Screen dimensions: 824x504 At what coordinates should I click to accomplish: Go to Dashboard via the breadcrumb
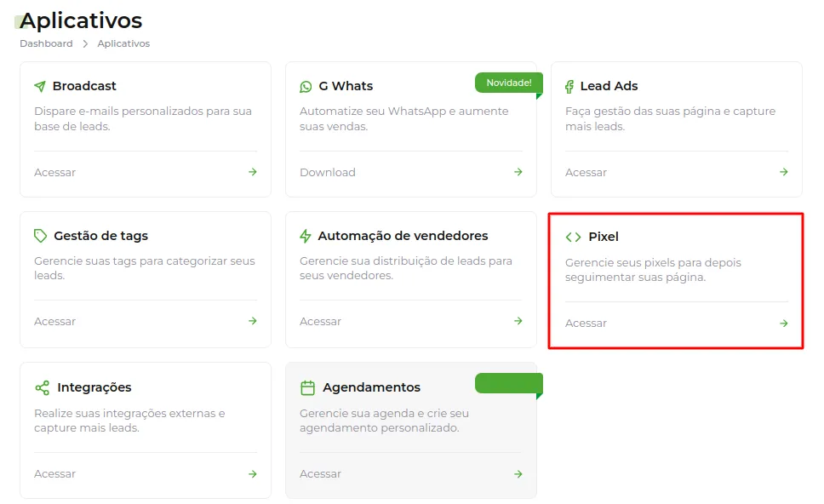click(x=46, y=43)
